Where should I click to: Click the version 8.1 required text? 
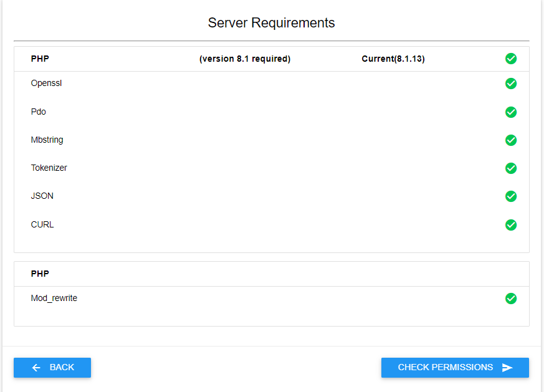245,59
